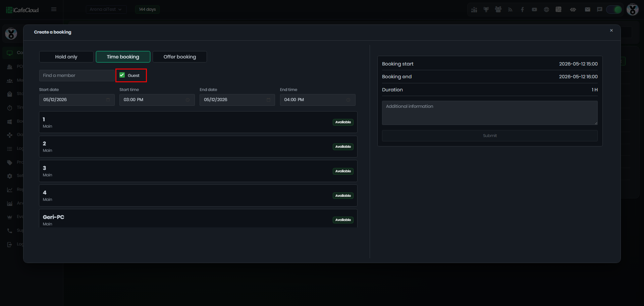Open the Platinum profile avatar top-right
The image size is (644, 306).
pyautogui.click(x=633, y=9)
